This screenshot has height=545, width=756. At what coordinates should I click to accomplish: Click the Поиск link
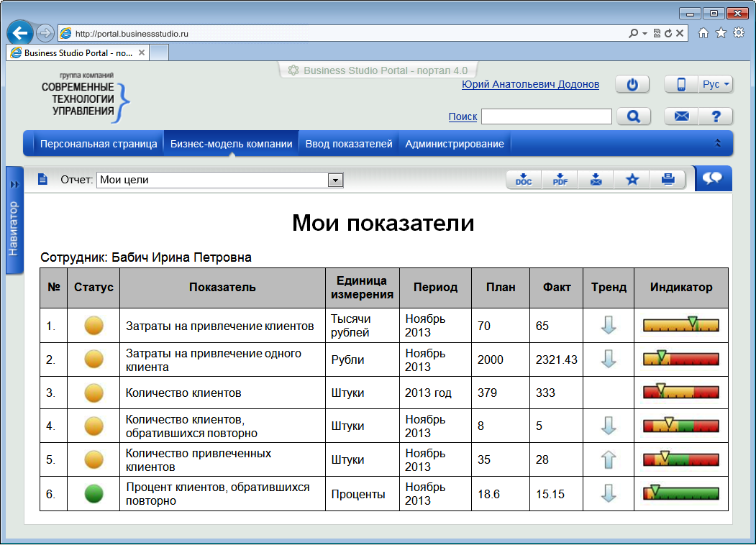point(463,116)
